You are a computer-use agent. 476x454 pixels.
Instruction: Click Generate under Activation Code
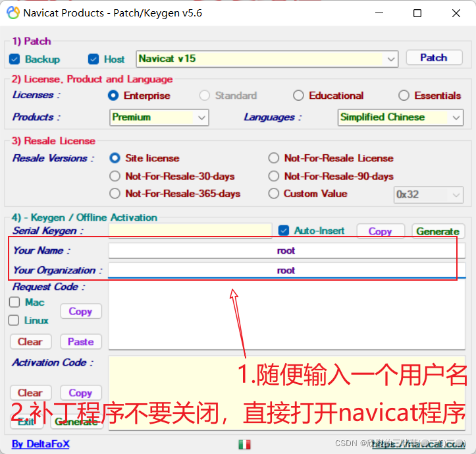(x=77, y=422)
